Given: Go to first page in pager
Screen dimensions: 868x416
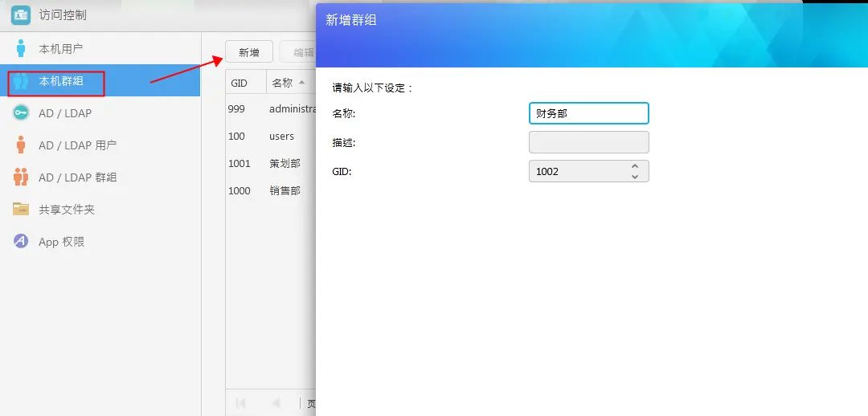Looking at the screenshot, I should 241,403.
